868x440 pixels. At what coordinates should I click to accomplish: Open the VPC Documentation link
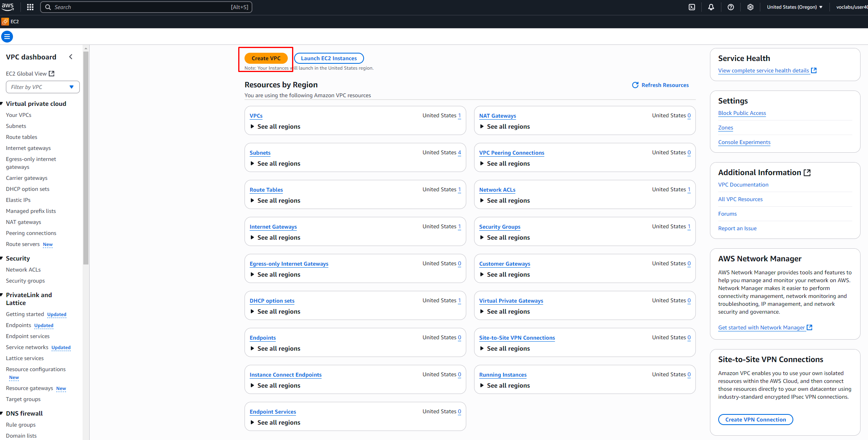point(743,185)
